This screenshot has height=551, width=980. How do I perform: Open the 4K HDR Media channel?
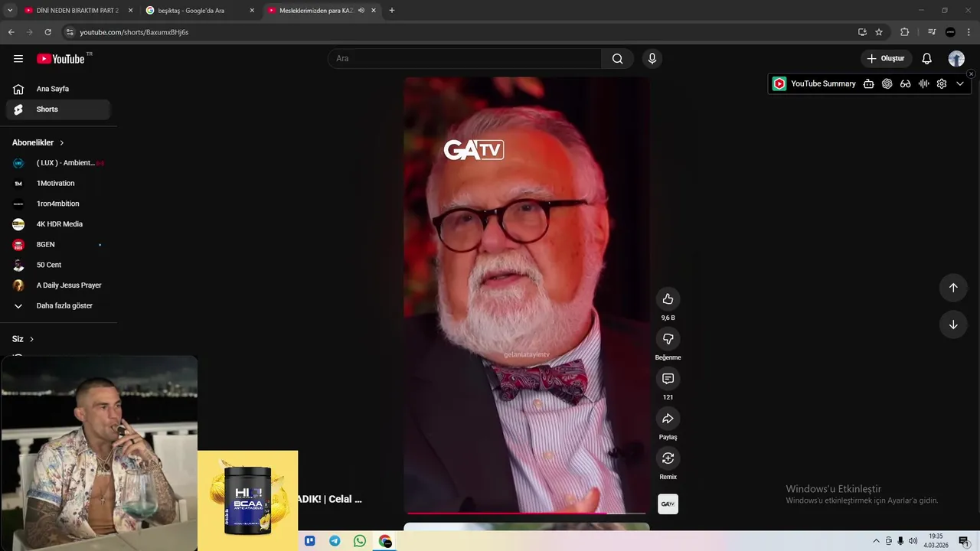[x=58, y=224]
